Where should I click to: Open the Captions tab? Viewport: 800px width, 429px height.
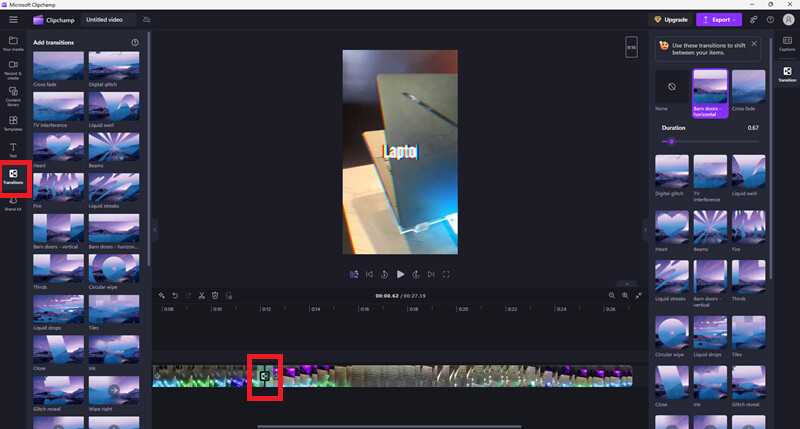(787, 44)
